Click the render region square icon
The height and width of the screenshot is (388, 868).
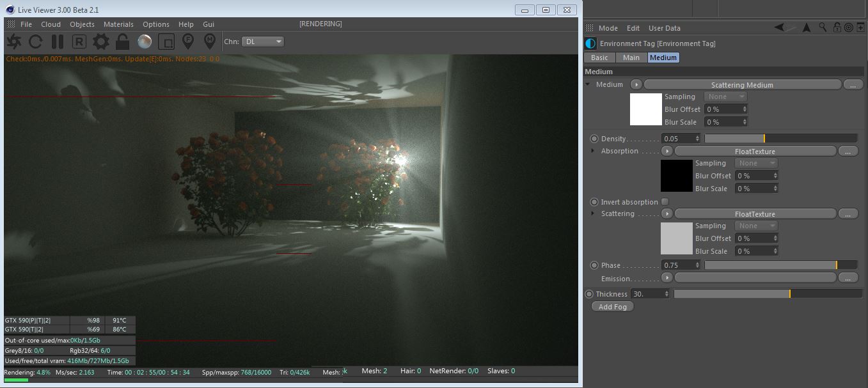(166, 42)
